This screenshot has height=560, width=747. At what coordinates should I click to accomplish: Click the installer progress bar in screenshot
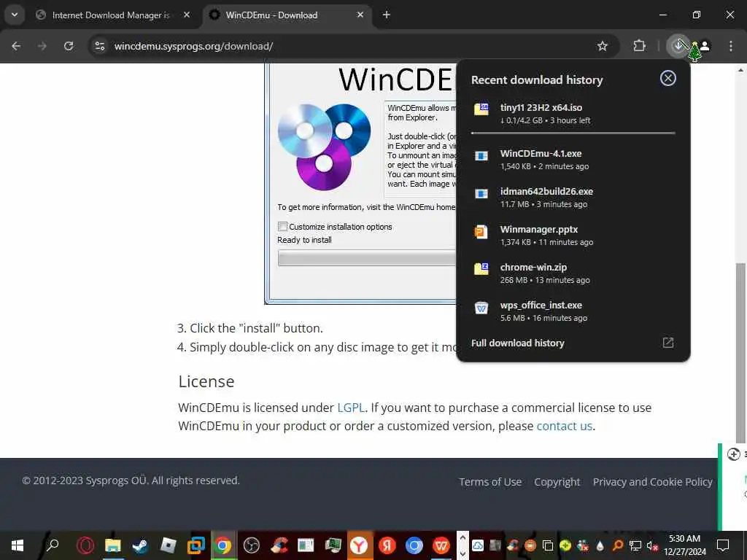367,258
